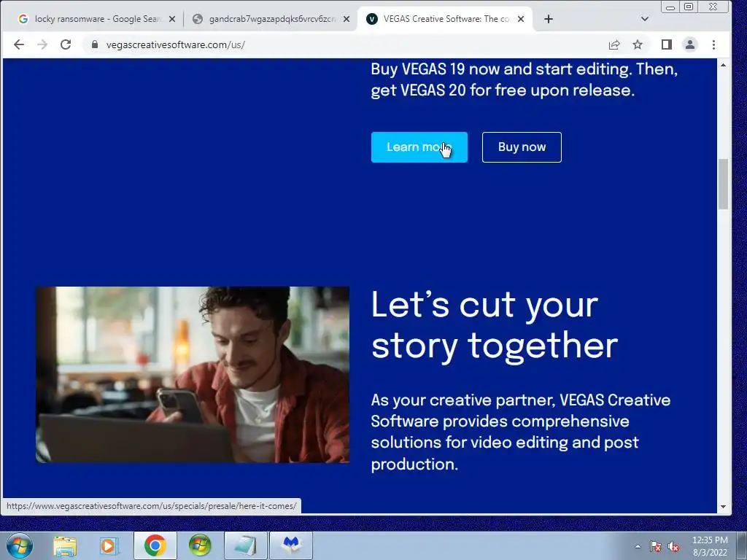The height and width of the screenshot is (560, 747).
Task: Show hidden system tray icons arrow
Action: [638, 546]
